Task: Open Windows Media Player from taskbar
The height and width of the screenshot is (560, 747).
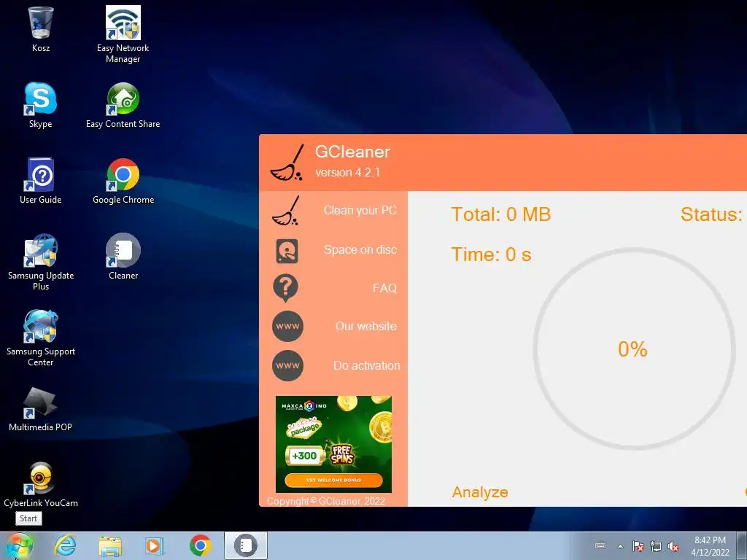Action: [154, 545]
